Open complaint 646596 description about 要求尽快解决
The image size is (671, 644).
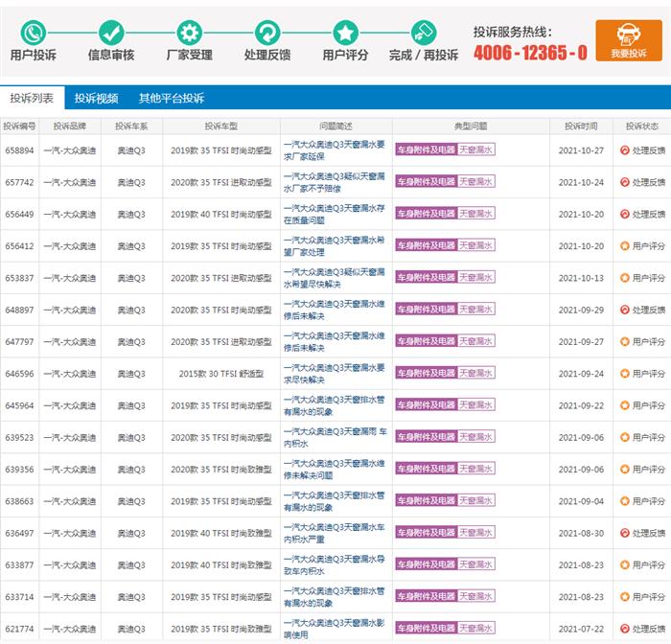[335, 374]
